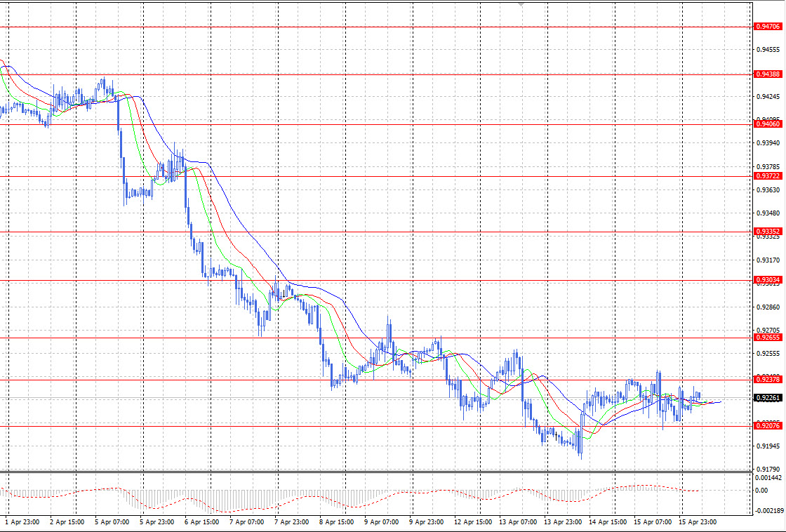Select the 0.91945 price axis value
786x532 pixels.
point(768,446)
